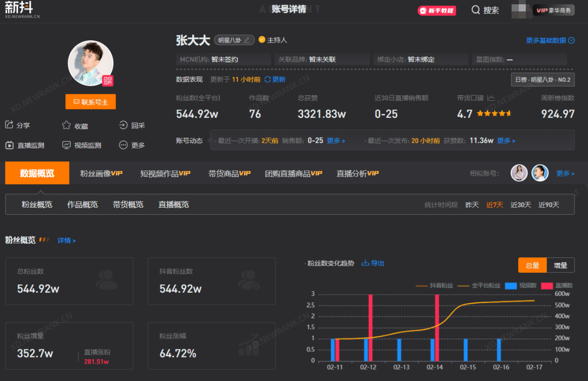Open the 带货概览 tab
The height and width of the screenshot is (381, 588).
[x=128, y=204]
